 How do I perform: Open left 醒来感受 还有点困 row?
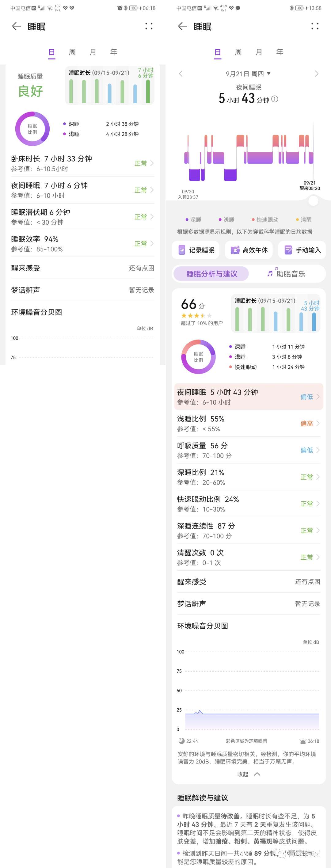[x=82, y=268]
